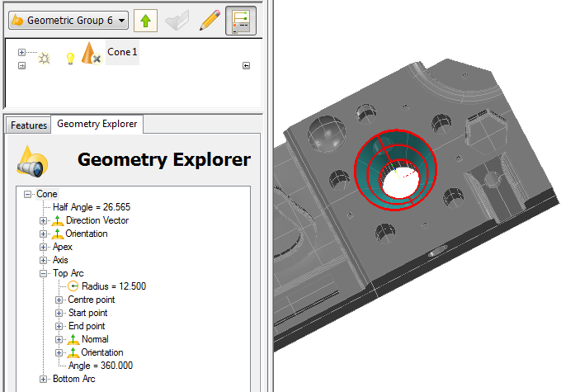Select Angle = 360.000 entry

[x=101, y=366]
